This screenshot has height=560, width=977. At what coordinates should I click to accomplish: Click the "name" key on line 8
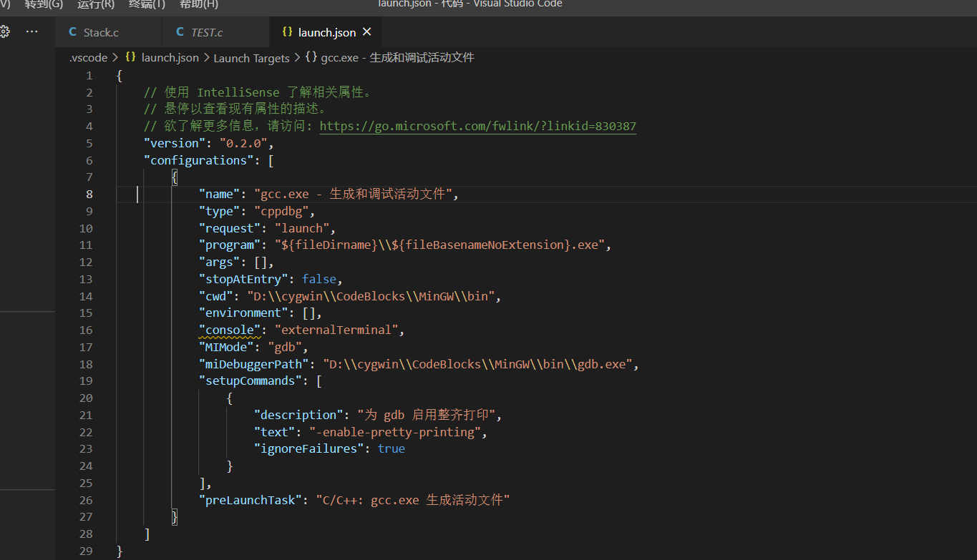pos(219,195)
